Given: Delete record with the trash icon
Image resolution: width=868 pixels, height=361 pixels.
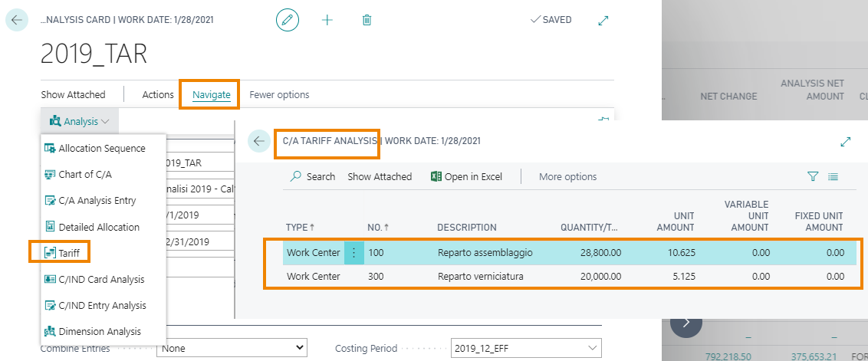Looking at the screenshot, I should coord(367,21).
